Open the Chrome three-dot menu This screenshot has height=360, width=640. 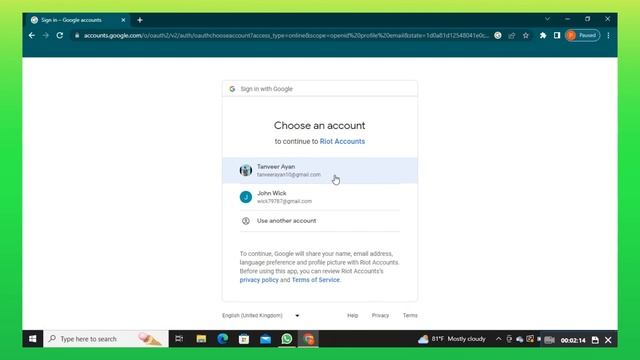pos(608,36)
